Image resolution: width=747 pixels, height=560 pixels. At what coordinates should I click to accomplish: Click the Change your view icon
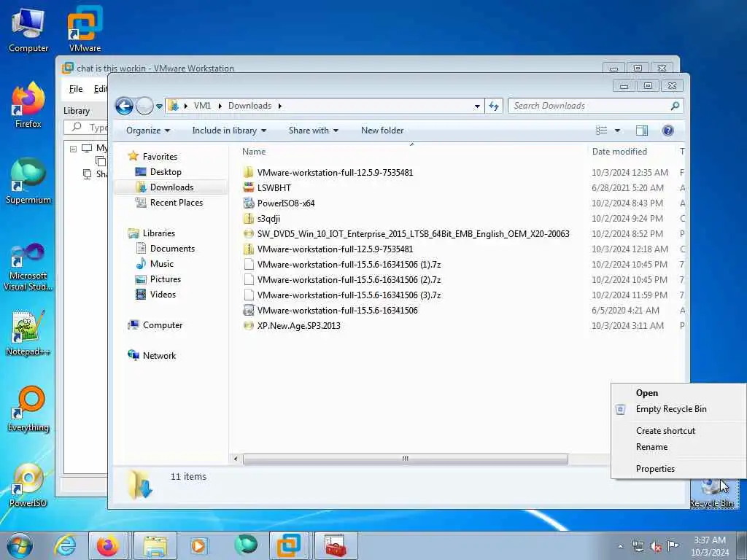pos(602,131)
